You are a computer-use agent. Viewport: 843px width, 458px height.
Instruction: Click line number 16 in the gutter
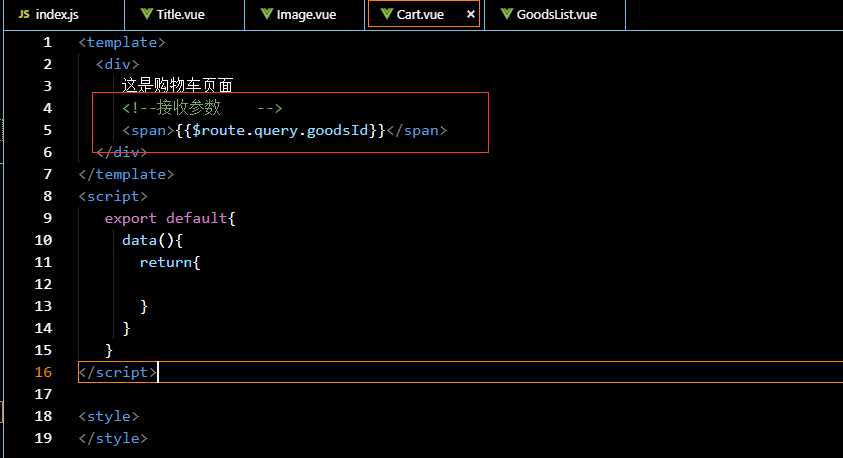[x=43, y=373]
